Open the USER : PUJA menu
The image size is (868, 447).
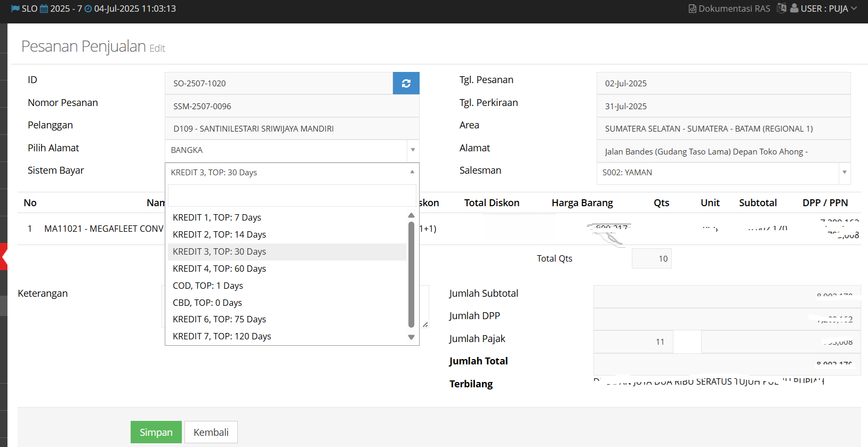[824, 9]
